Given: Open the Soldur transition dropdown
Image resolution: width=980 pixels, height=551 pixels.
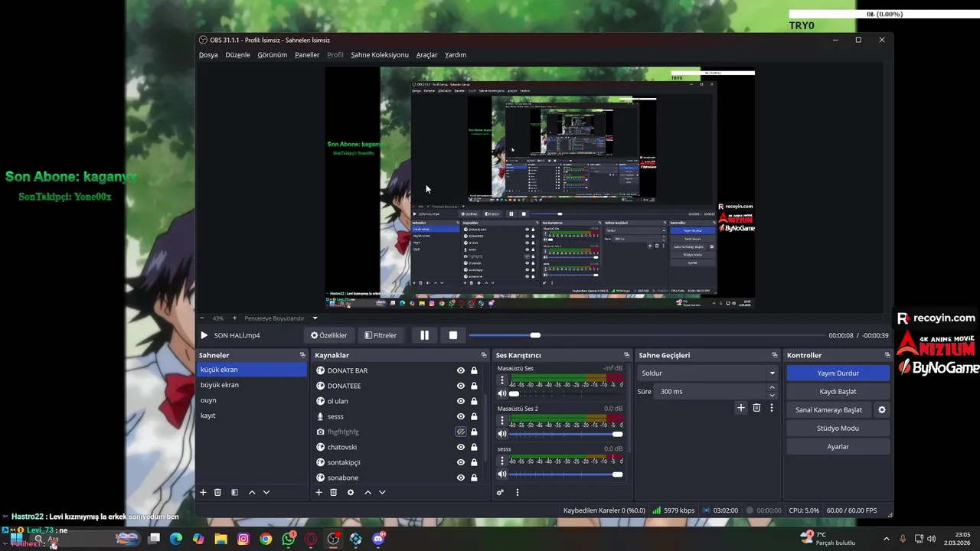Looking at the screenshot, I should [707, 373].
